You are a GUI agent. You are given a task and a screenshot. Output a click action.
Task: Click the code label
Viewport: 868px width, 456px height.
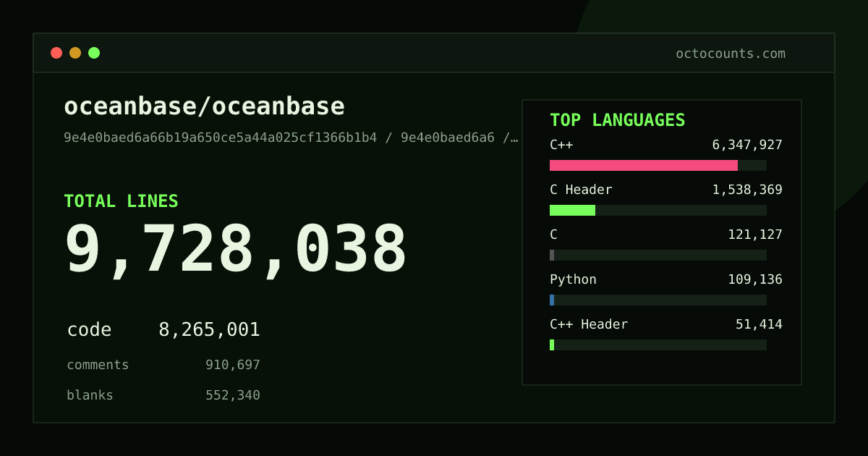(89, 330)
